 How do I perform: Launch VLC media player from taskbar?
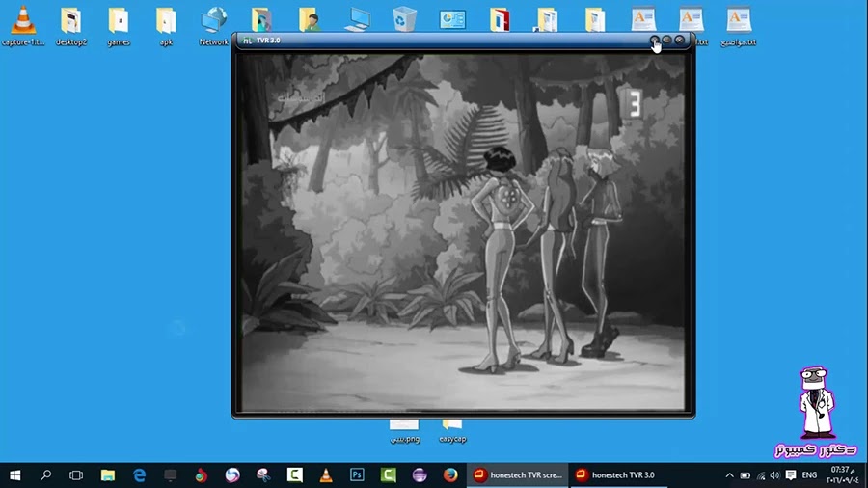[x=326, y=475]
